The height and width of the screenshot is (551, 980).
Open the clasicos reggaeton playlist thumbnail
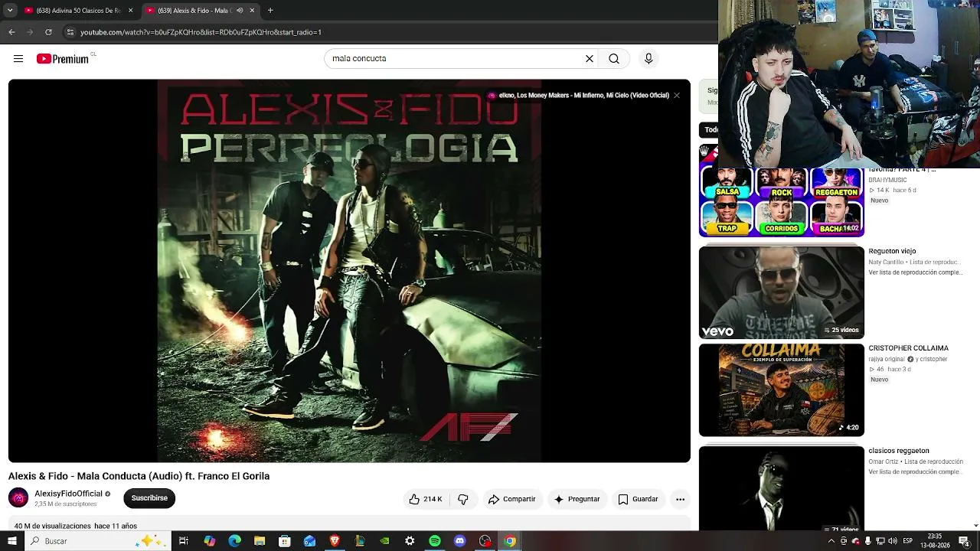pos(782,488)
